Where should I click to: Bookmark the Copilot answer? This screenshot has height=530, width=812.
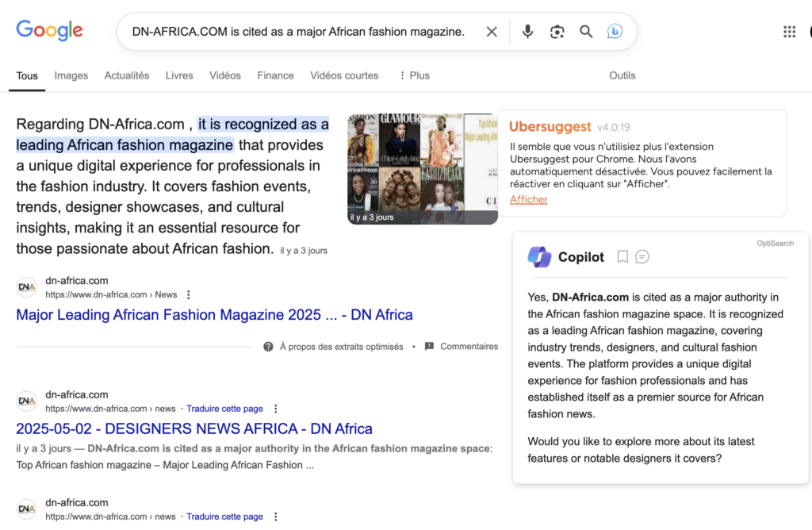point(622,256)
